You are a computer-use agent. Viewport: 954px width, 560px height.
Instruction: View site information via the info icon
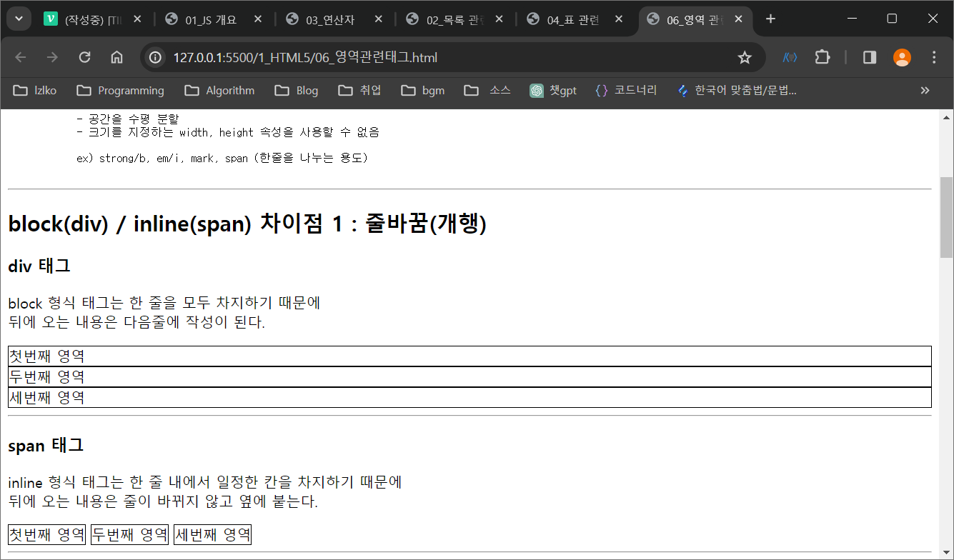pos(155,57)
